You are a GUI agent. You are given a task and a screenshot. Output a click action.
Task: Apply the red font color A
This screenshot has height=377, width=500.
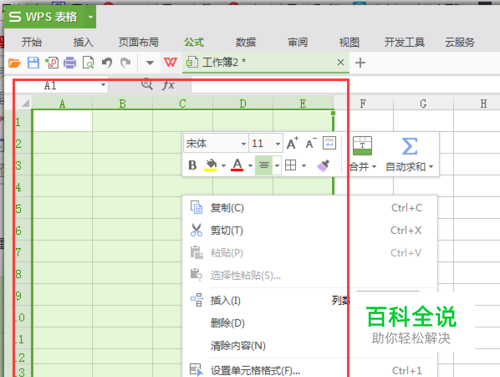click(237, 165)
